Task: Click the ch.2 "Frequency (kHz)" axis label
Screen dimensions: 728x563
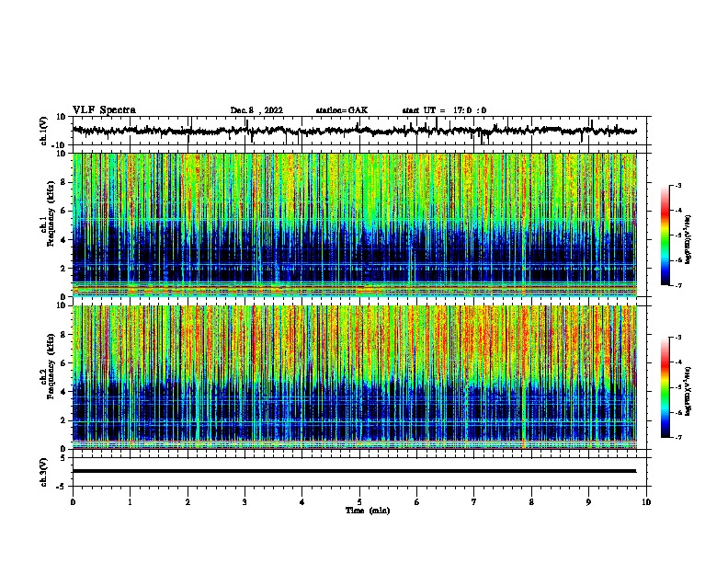Action: click(x=51, y=366)
